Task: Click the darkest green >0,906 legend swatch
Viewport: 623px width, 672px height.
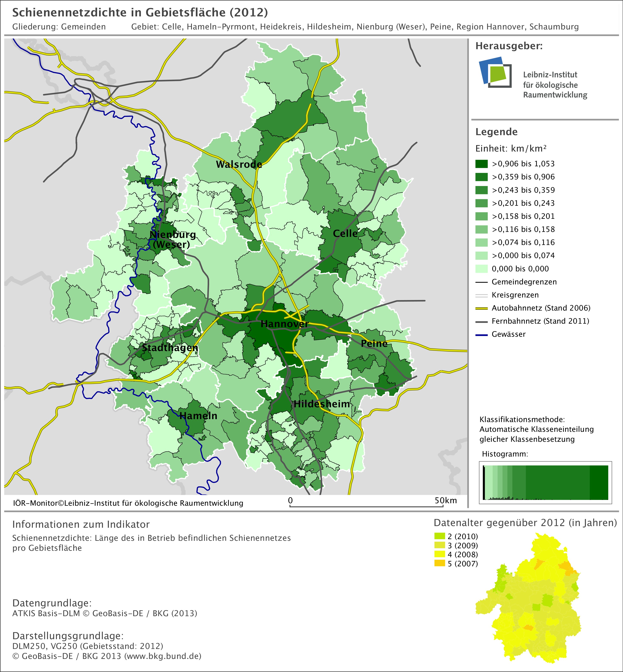Action: [481, 164]
